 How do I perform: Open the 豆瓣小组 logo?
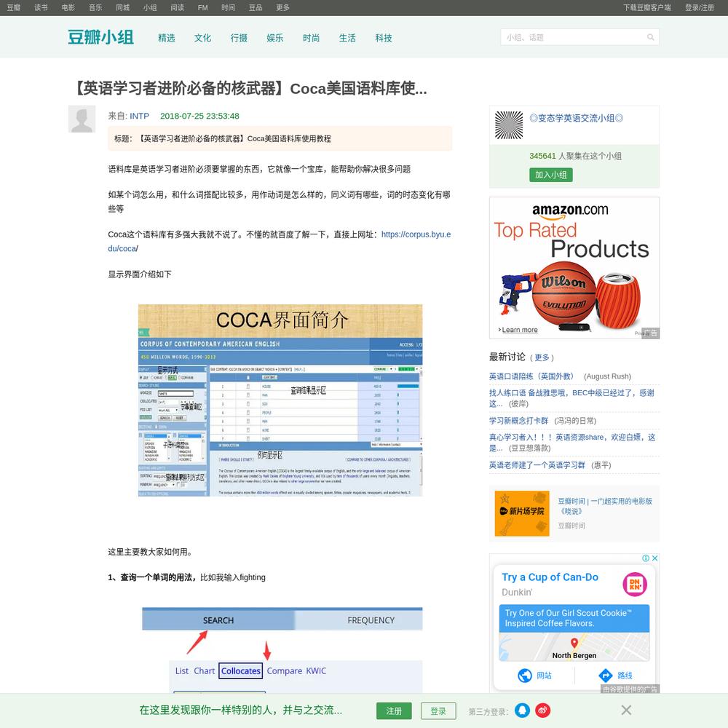click(x=100, y=37)
